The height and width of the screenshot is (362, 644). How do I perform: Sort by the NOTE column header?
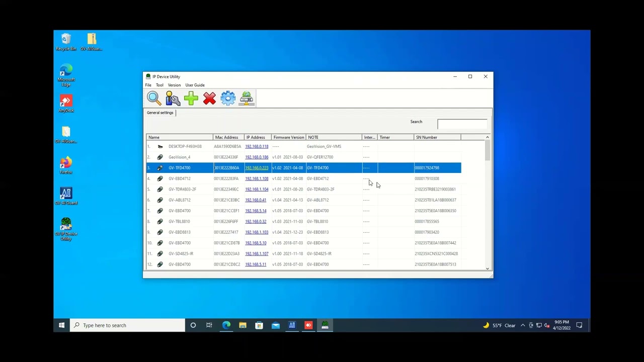(334, 137)
